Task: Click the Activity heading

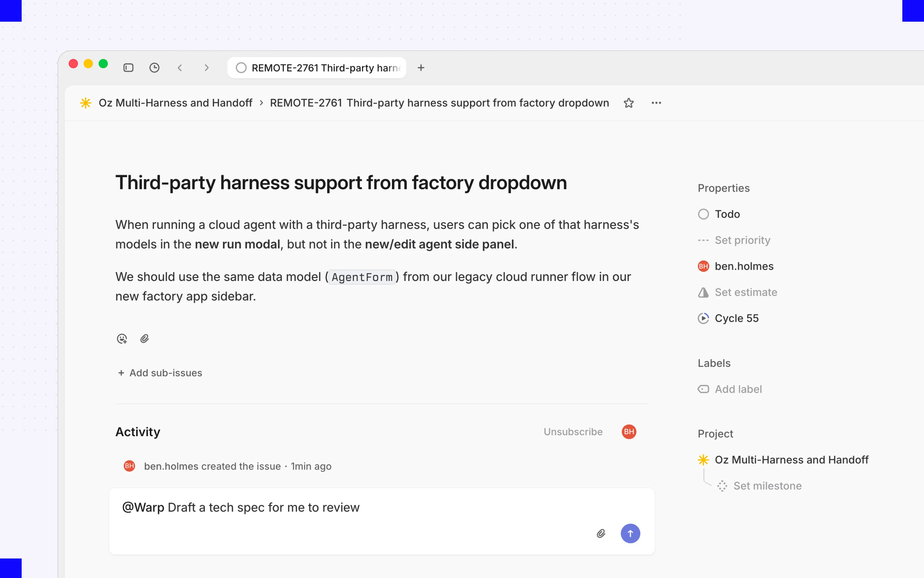Action: (x=138, y=432)
